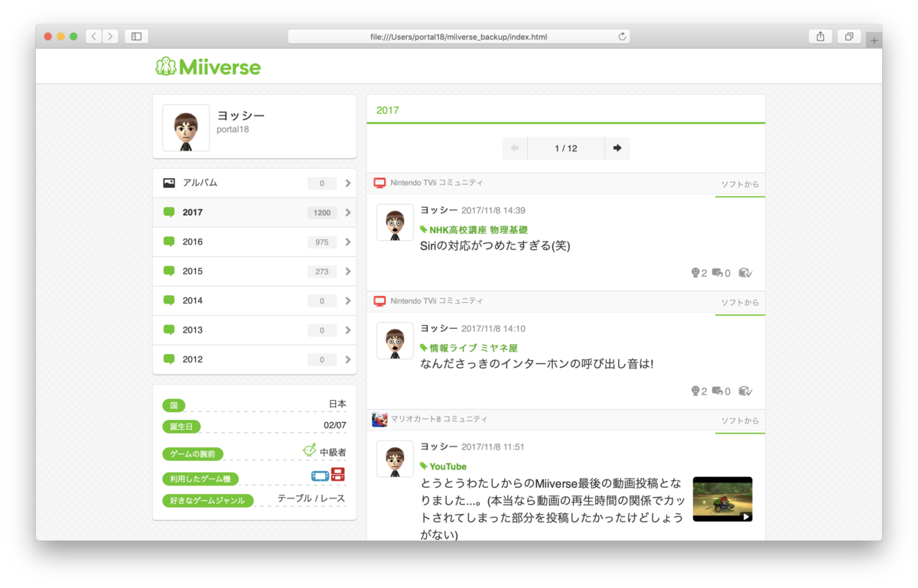The width and height of the screenshot is (918, 588).
Task: Click the speech bubble icon beside 2014
Action: tap(169, 300)
